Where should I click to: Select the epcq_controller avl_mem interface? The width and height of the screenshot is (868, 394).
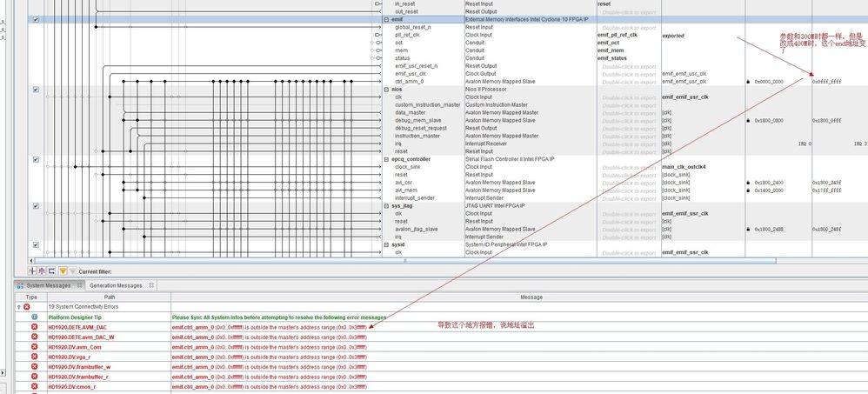coord(407,190)
